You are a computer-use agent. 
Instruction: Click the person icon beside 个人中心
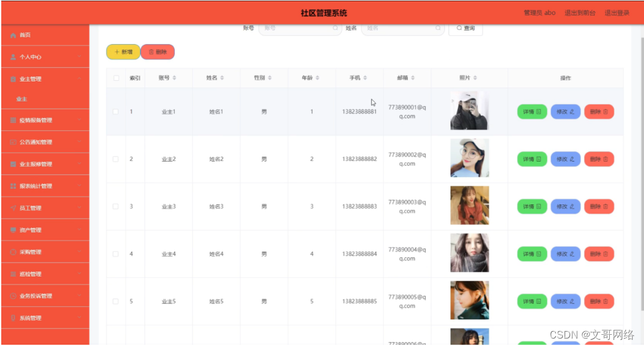pyautogui.click(x=13, y=57)
